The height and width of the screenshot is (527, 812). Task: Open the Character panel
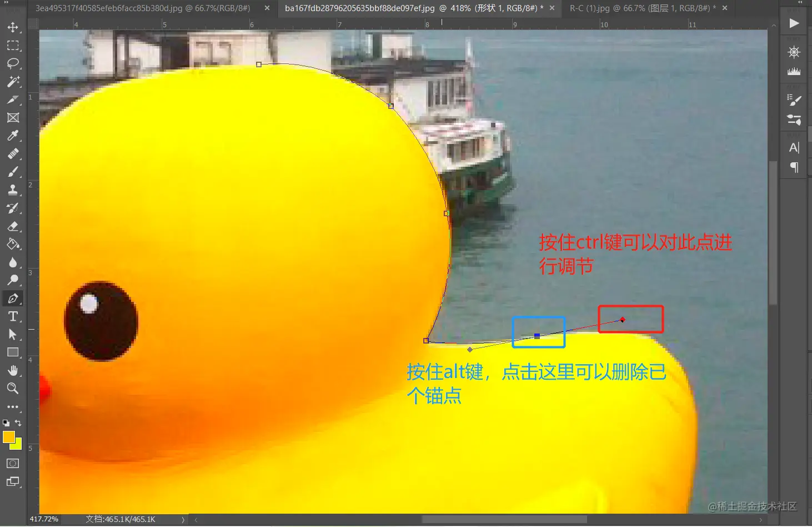pos(794,147)
